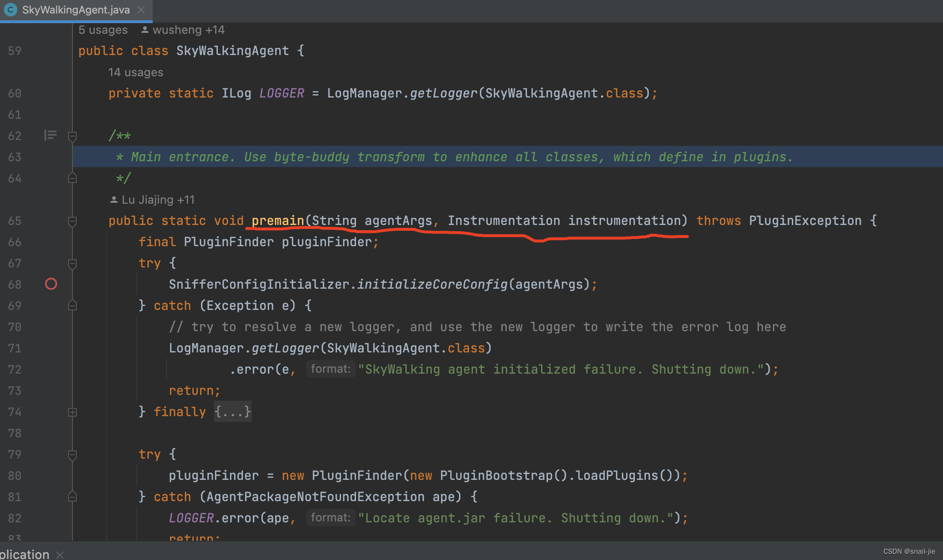Expand the folded finally block at line 74

[72, 412]
